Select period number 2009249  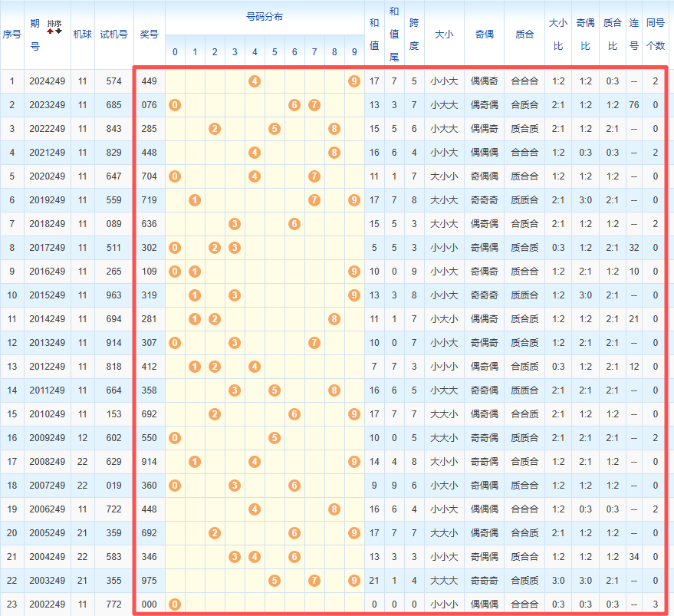48,438
